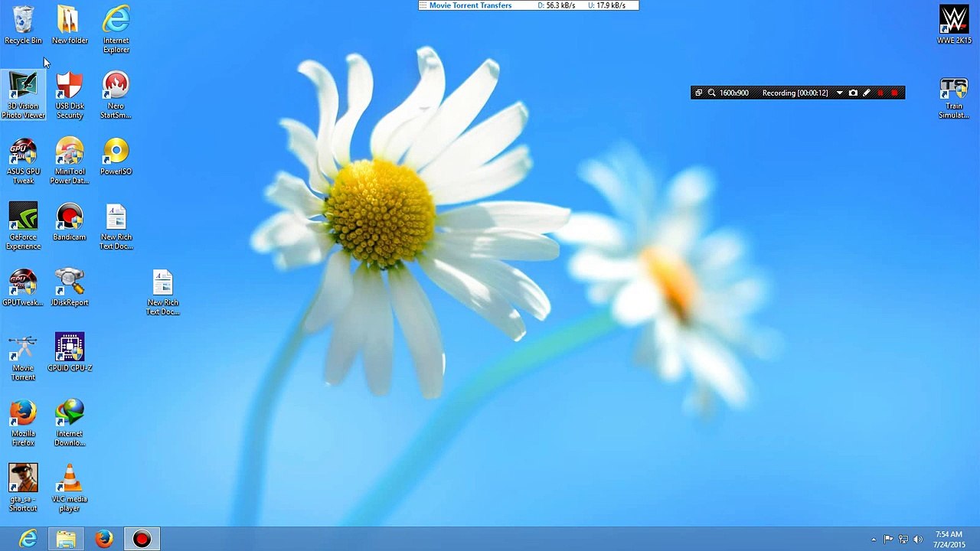Select the PowerISO desktop icon

tap(116, 156)
